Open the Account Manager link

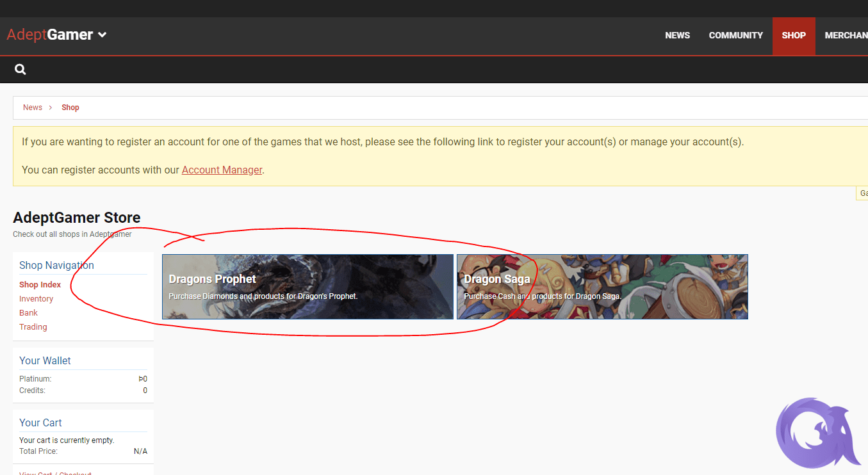tap(222, 170)
